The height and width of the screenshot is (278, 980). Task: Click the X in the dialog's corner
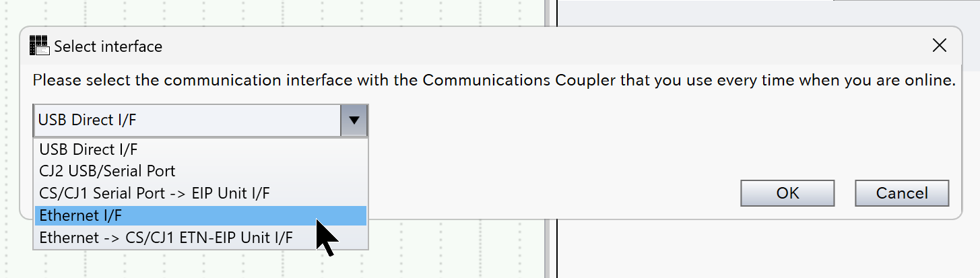click(939, 46)
